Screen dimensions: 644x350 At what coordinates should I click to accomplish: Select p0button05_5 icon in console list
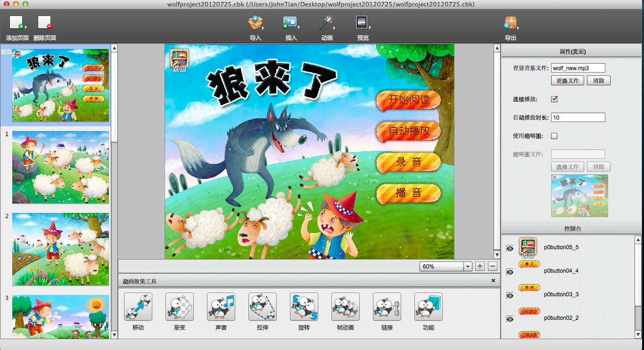pos(528,247)
